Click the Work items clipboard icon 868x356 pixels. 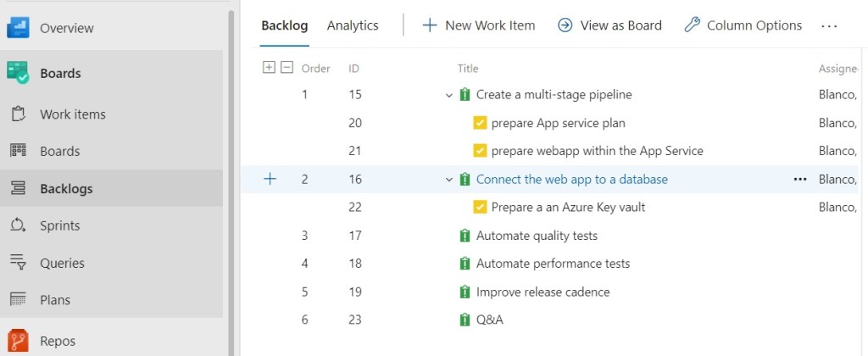pyautogui.click(x=19, y=114)
